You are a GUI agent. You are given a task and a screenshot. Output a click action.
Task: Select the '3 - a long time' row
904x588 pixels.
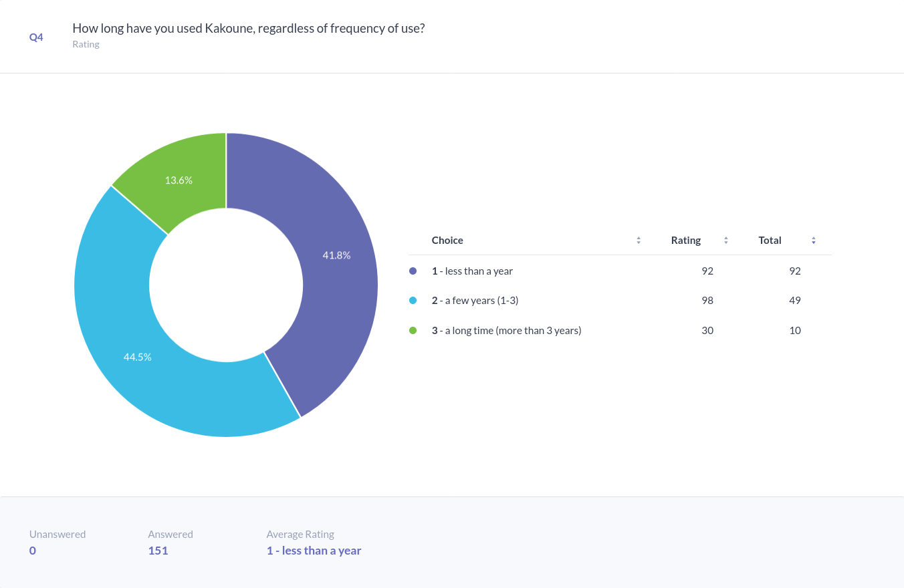506,330
